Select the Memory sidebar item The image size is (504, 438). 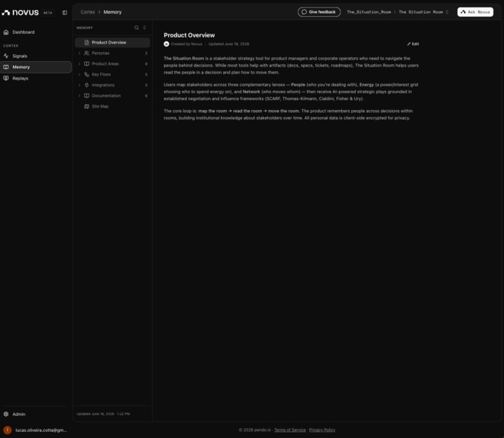pos(36,67)
